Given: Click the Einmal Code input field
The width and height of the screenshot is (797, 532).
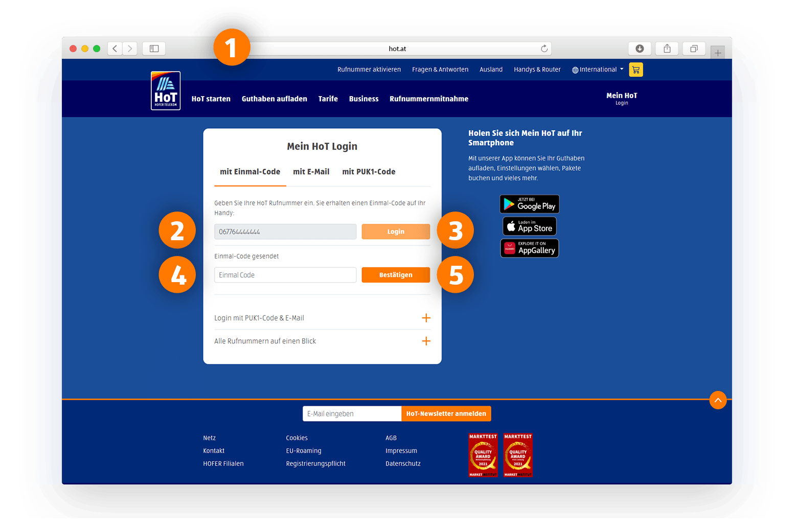Looking at the screenshot, I should [x=285, y=275].
